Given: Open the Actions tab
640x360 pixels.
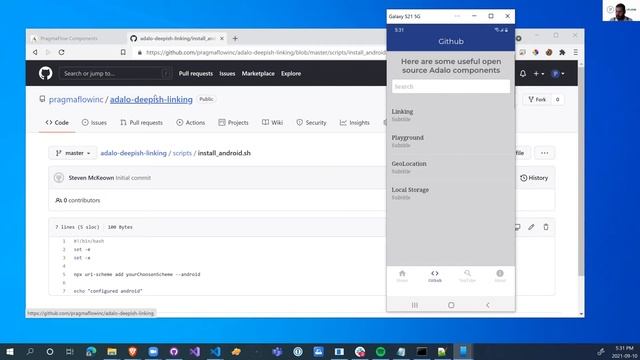Looking at the screenshot, I should coord(191,122).
